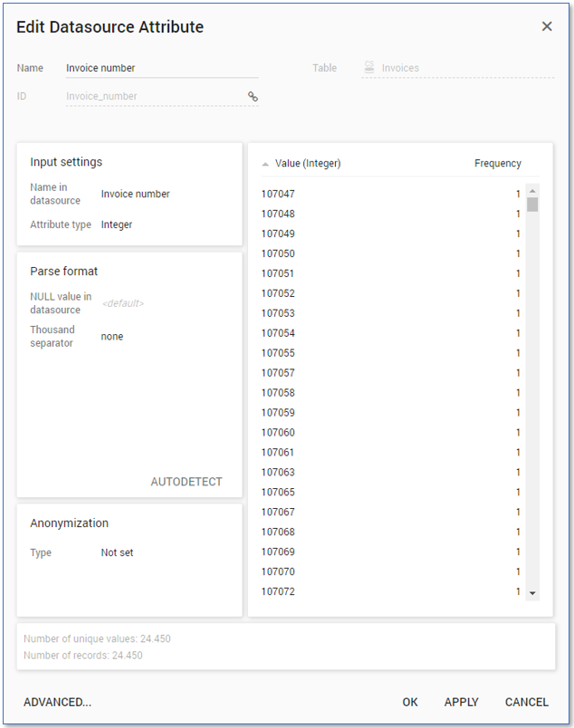Click scrollbar up arrow in value list
The width and height of the screenshot is (574, 728).
(x=532, y=191)
